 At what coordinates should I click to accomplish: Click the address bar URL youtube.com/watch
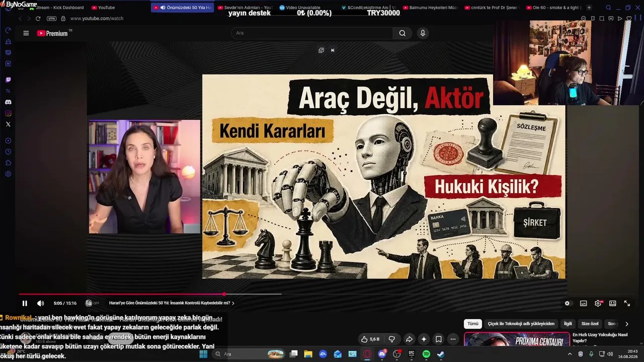[x=97, y=19]
